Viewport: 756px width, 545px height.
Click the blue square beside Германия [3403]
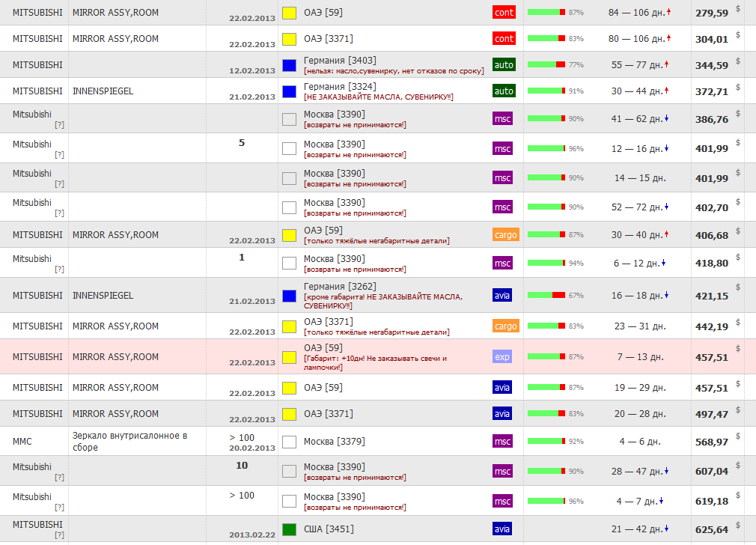289,65
